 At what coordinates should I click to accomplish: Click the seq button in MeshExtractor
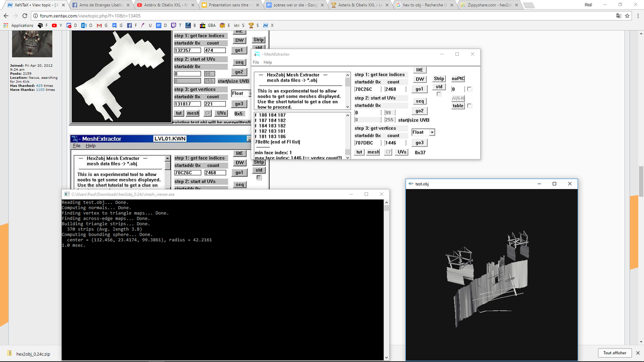pyautogui.click(x=420, y=101)
